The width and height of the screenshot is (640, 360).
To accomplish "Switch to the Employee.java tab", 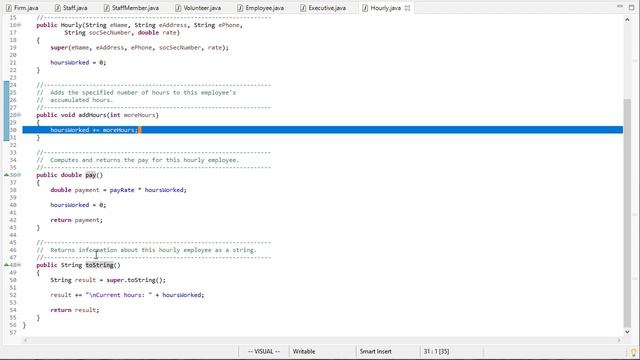I will pyautogui.click(x=260, y=8).
